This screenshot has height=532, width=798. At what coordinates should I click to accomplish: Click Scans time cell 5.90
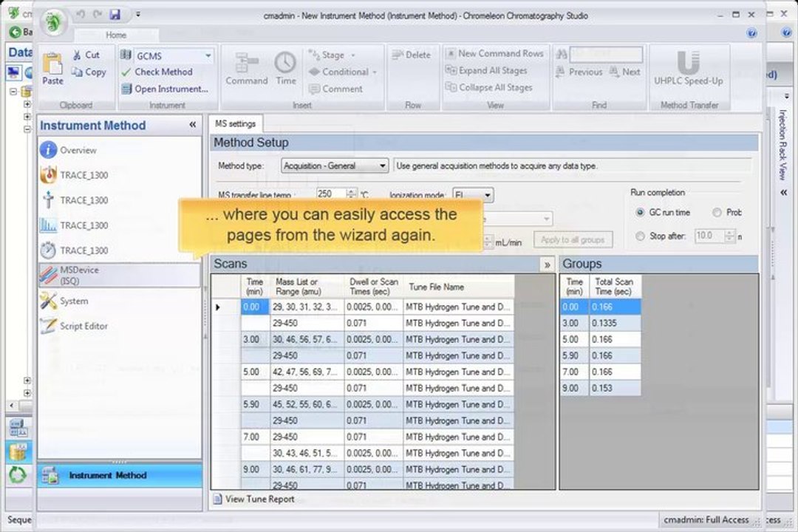[x=254, y=405]
